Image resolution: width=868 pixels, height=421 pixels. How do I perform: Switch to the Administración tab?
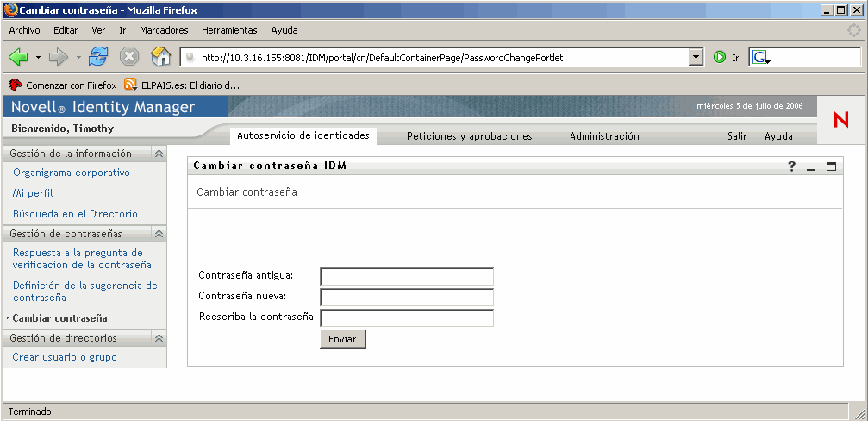[604, 136]
